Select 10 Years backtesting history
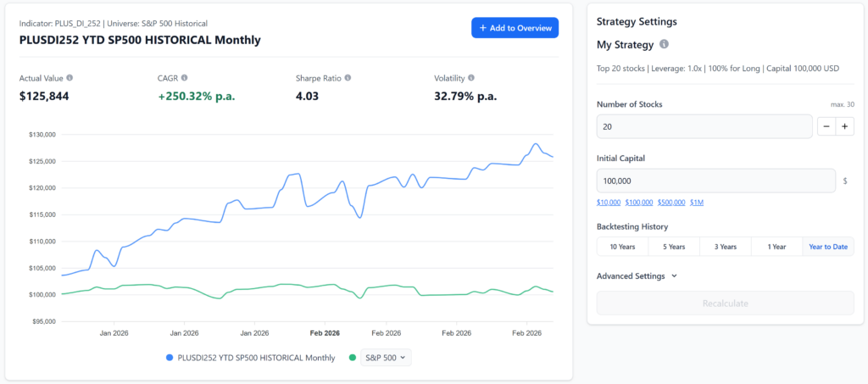 coord(622,247)
